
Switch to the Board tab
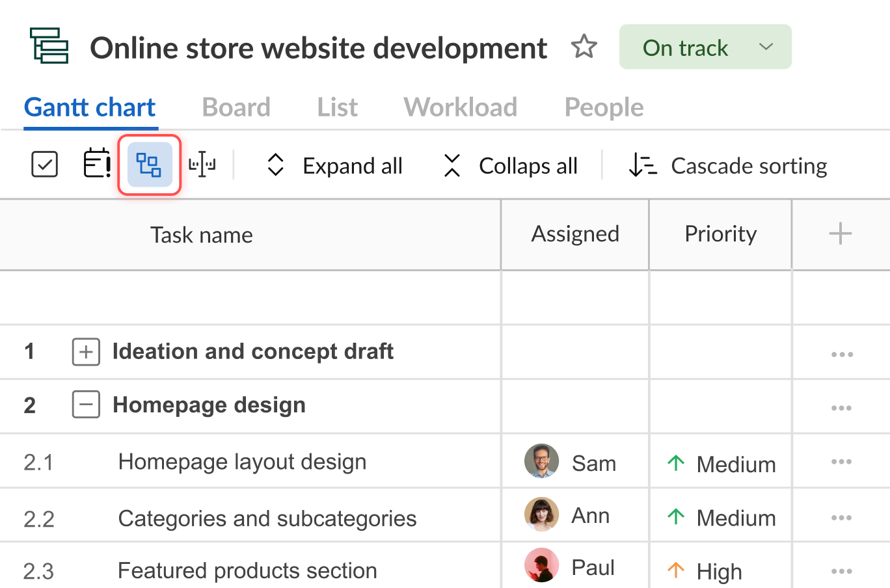(236, 107)
